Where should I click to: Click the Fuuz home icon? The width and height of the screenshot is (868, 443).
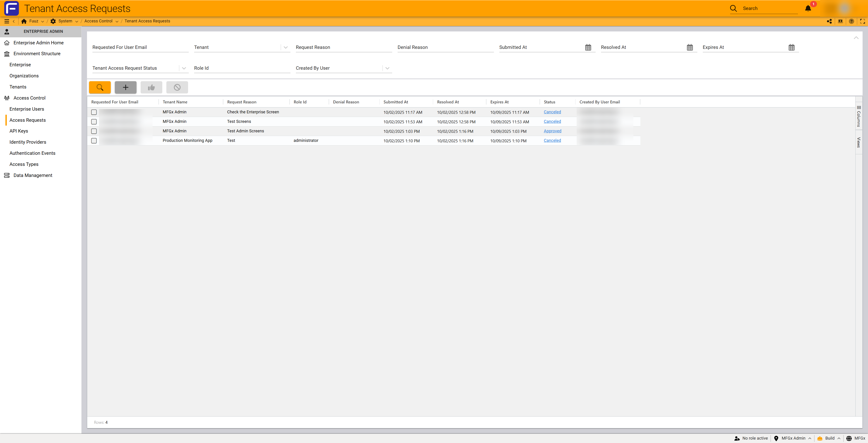(x=24, y=21)
